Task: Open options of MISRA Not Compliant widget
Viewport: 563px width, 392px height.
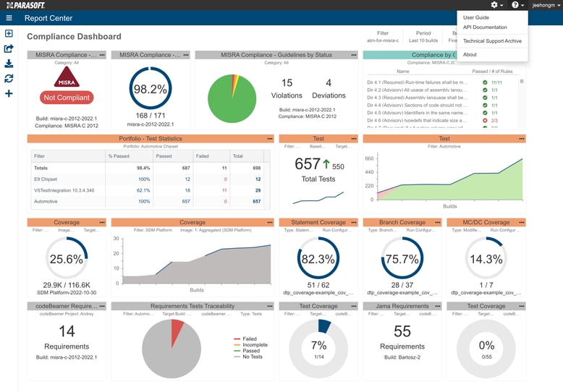Action: coord(102,55)
